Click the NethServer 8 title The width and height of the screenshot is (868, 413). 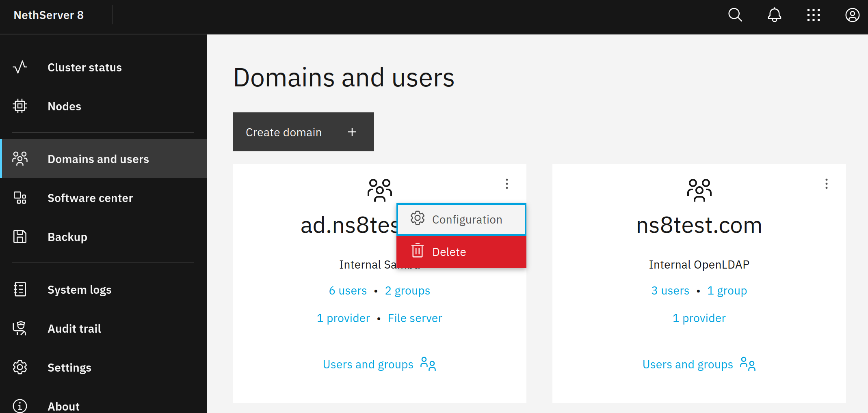(49, 15)
